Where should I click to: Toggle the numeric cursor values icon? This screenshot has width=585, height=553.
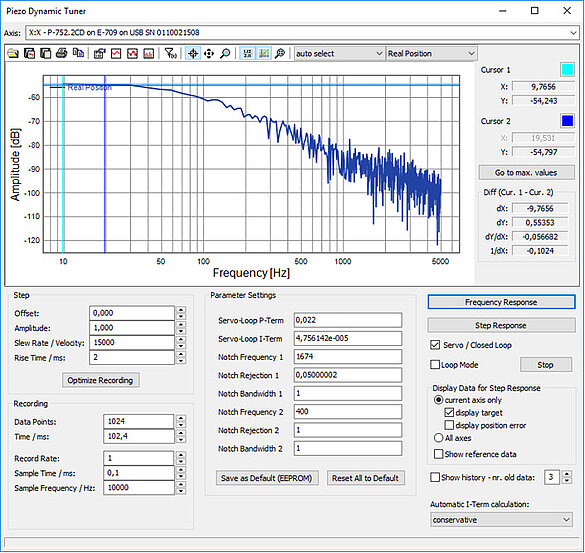coord(247,53)
